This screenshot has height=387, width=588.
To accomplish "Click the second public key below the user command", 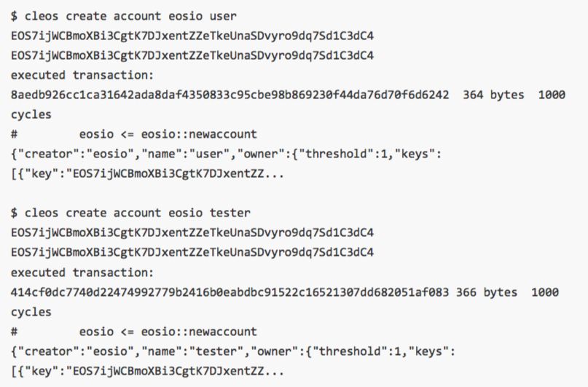I will coord(192,55).
